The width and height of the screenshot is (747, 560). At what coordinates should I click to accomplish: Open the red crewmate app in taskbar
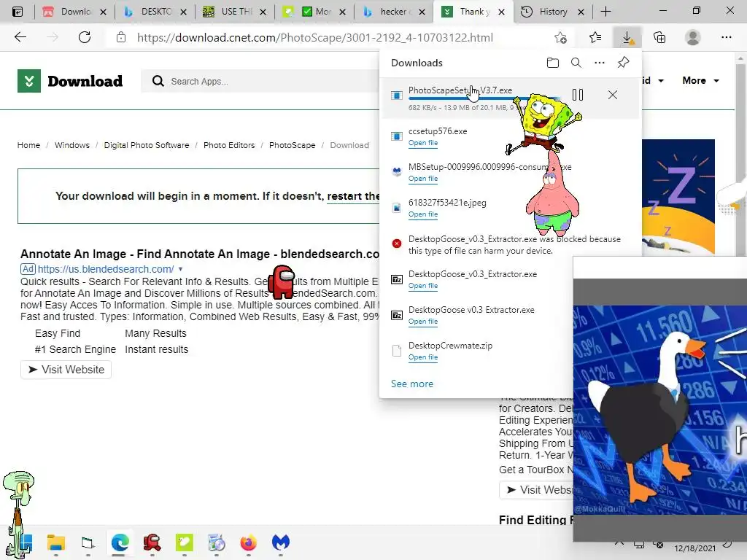pos(152,542)
